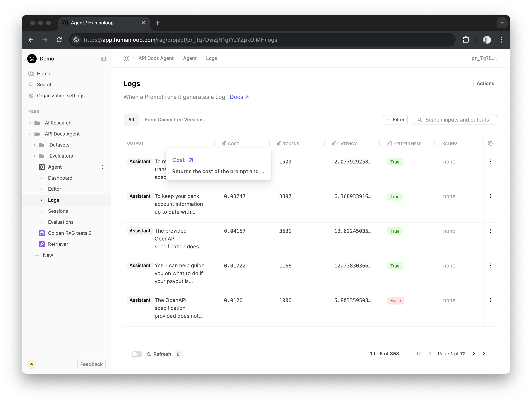Open the browser extensions menu
Screen dimensions: 532x403
tap(466, 40)
